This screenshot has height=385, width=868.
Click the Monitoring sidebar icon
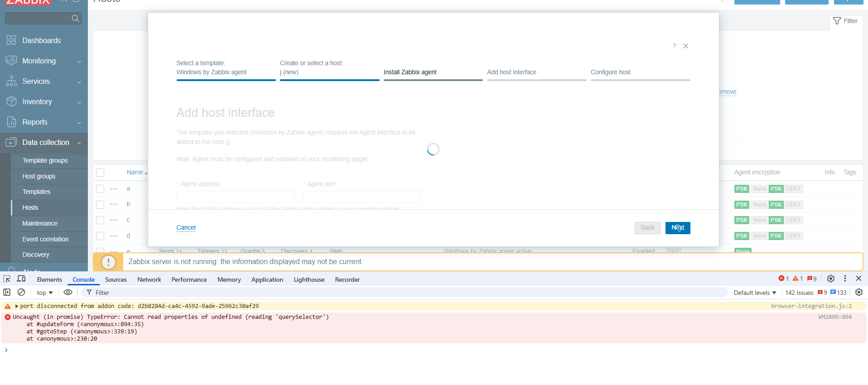[x=11, y=61]
